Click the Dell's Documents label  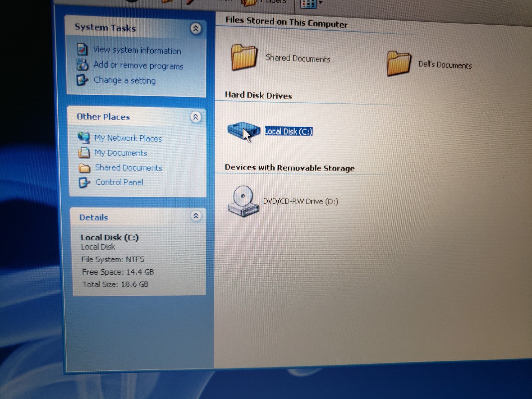(x=445, y=65)
